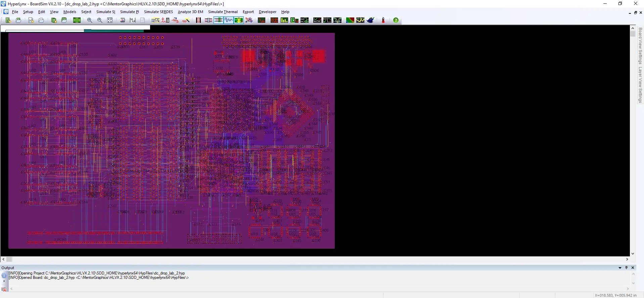The height and width of the screenshot is (298, 644).
Task: Restore the inner document window
Action: point(635,12)
